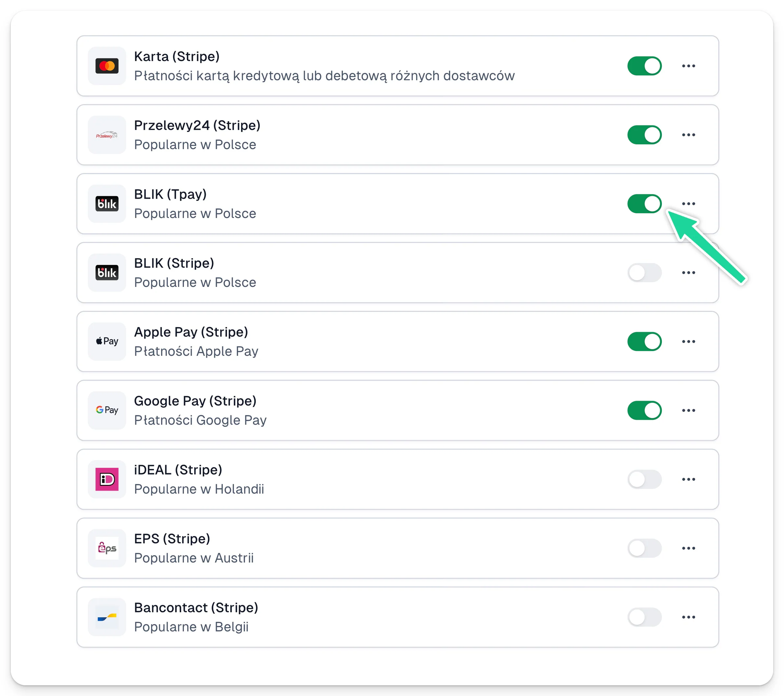784x696 pixels.
Task: Click the Mastercard icon for Karta (Stripe)
Action: pos(107,66)
